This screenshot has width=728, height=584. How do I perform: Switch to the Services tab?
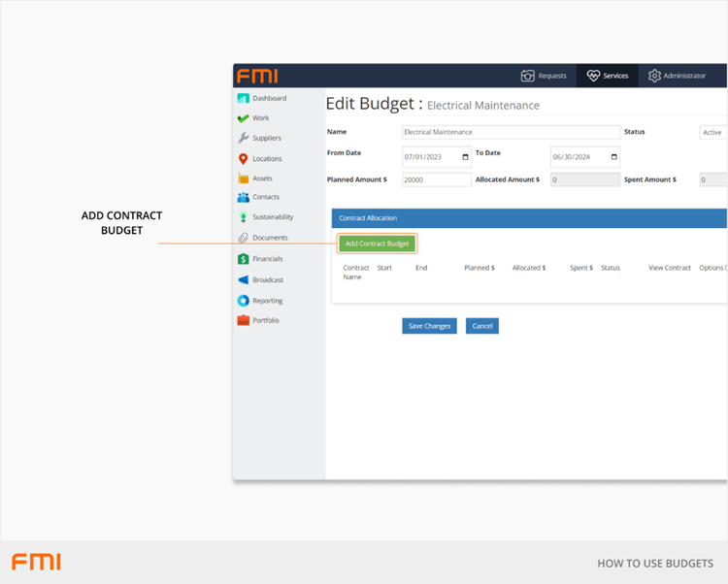pos(608,76)
